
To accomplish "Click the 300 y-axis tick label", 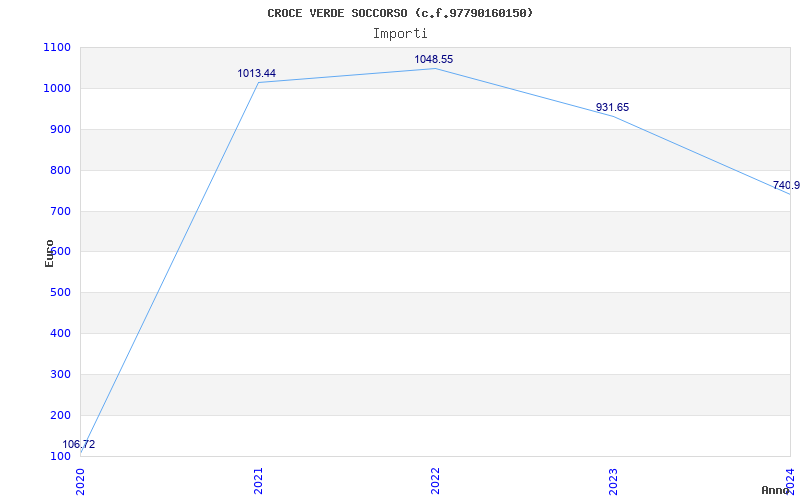I will 60,374.
